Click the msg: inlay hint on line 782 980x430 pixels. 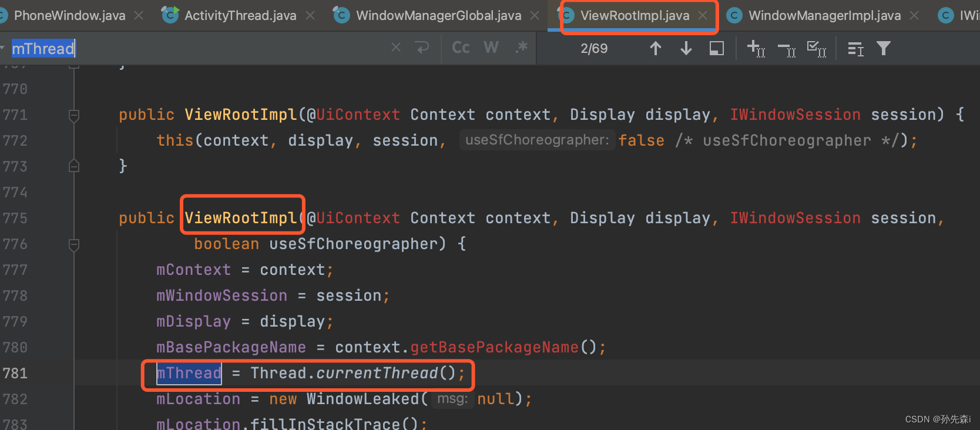click(452, 399)
